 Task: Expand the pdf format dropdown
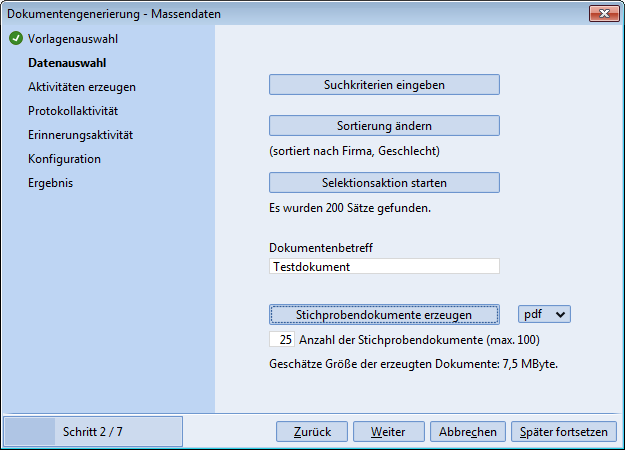[x=545, y=314]
